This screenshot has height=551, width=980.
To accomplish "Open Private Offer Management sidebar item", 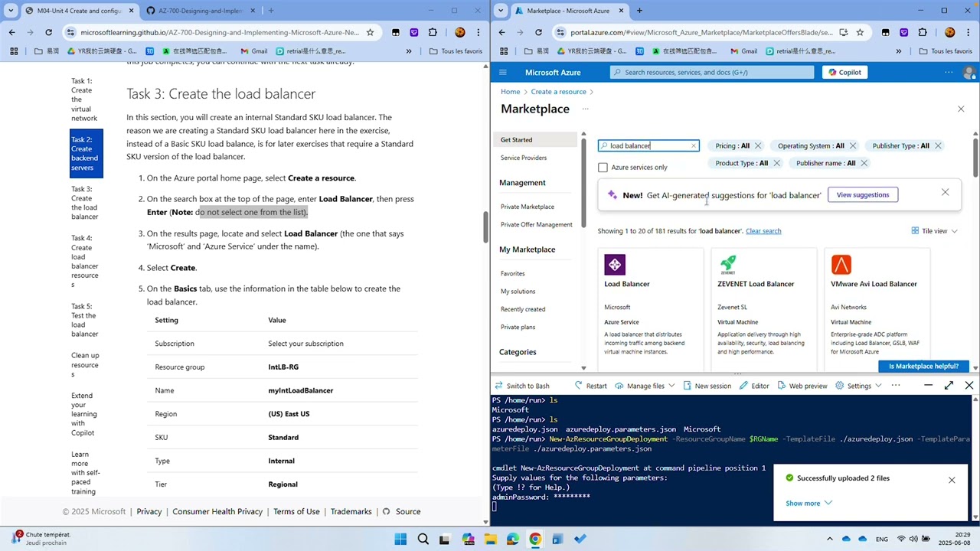I will [536, 224].
